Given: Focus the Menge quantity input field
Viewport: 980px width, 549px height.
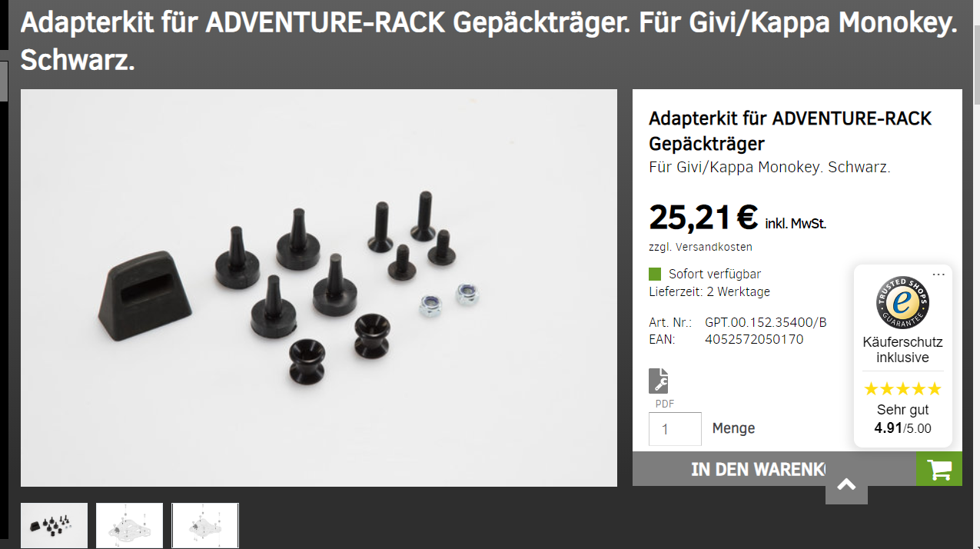Looking at the screenshot, I should click(x=675, y=429).
